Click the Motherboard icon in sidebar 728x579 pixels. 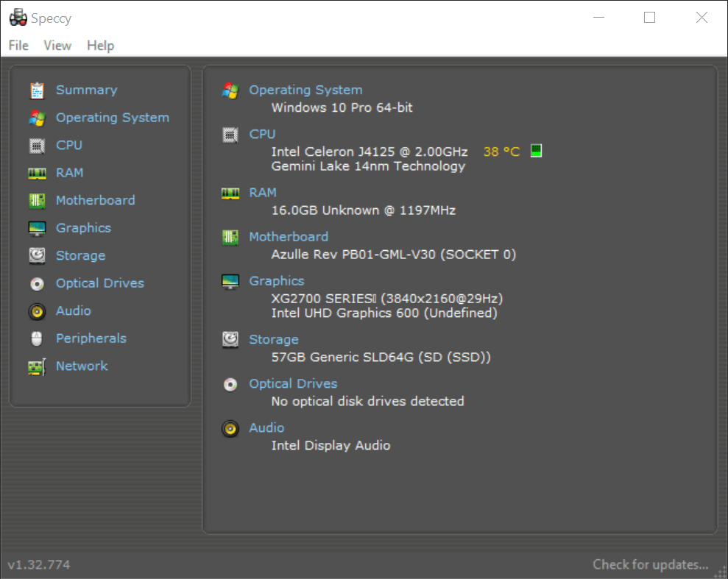(x=37, y=201)
